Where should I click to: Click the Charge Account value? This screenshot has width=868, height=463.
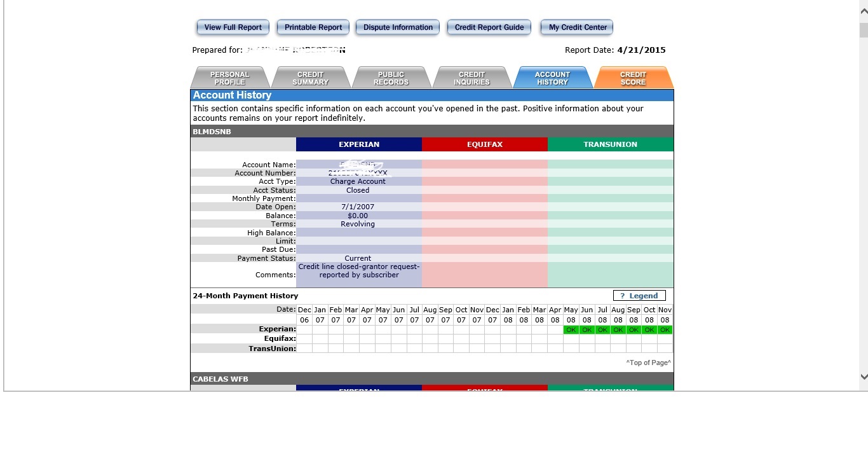point(358,181)
